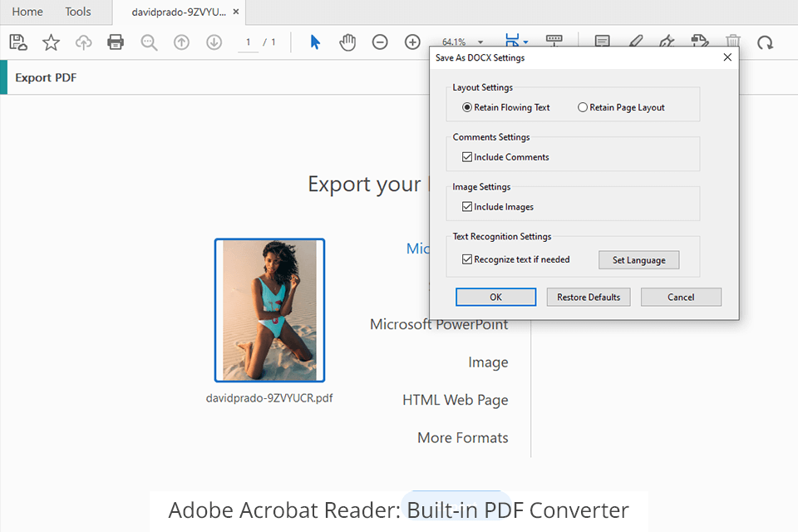Screen dimensions: 798x532
Task: Click the stamp tool icon
Action: (x=700, y=41)
